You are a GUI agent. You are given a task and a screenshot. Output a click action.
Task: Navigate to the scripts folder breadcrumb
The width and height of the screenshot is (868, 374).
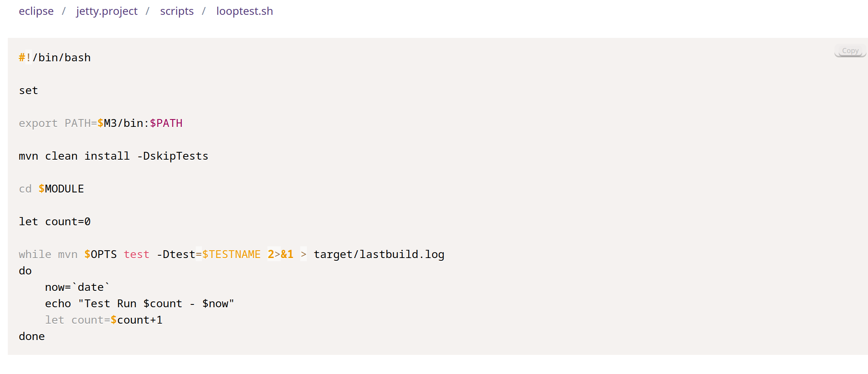coord(177,11)
